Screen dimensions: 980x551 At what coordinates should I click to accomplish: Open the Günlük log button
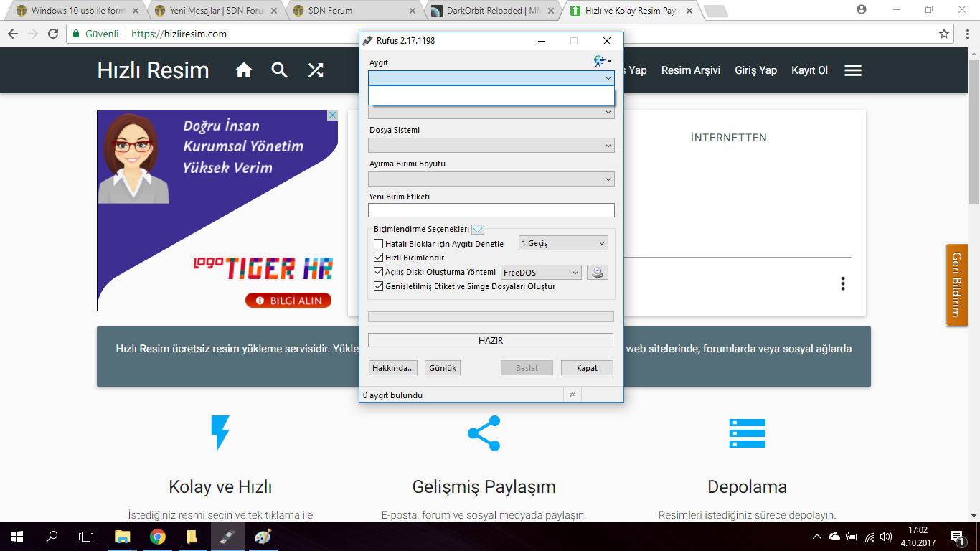tap(443, 368)
